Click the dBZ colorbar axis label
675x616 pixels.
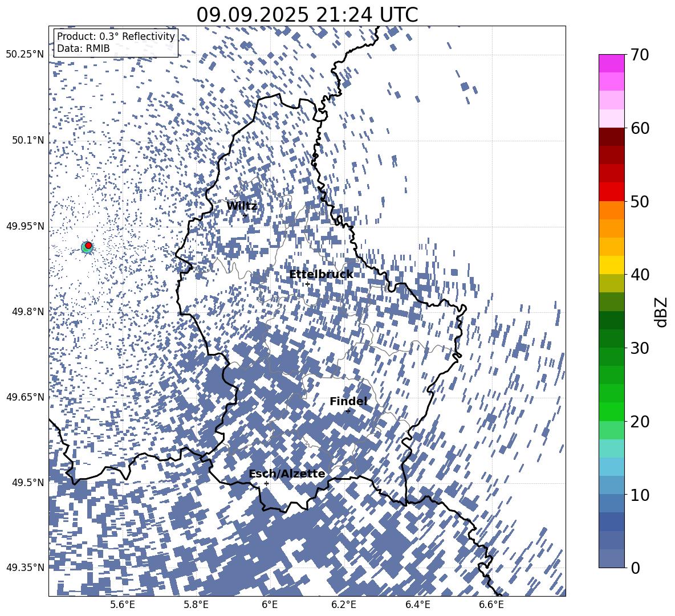click(x=660, y=312)
